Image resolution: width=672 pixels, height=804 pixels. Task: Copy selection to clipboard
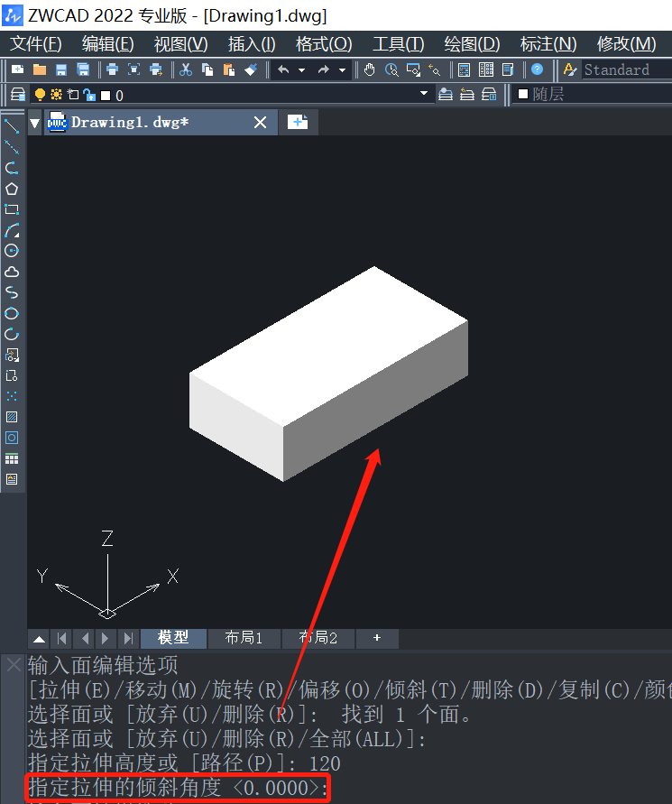(207, 69)
